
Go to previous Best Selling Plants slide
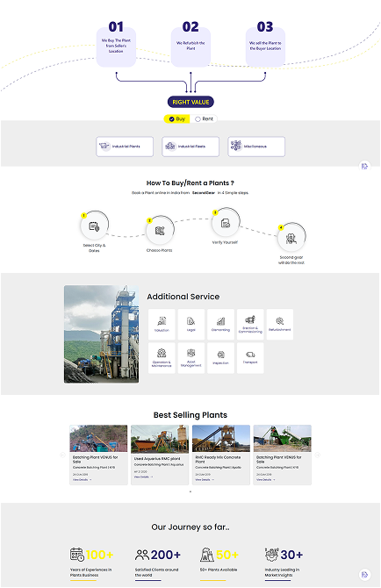pos(62,455)
